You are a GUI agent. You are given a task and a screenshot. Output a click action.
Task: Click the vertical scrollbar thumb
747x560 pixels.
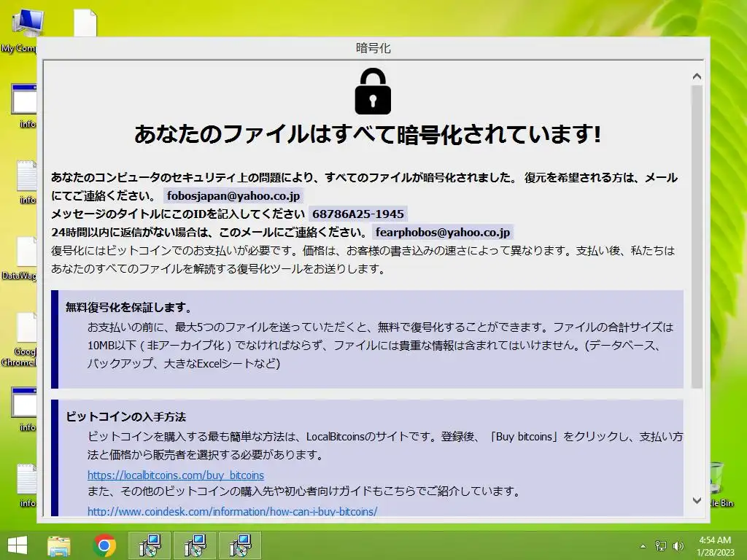[x=697, y=237]
